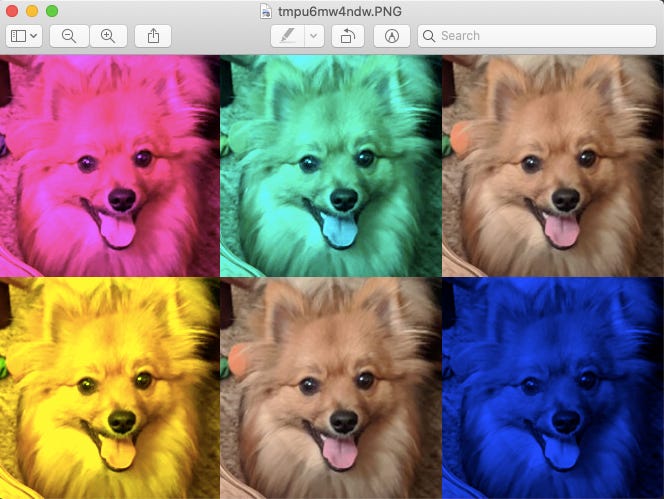Open the sidebar view menu button
Screen dimensions: 664x499
(x=24, y=36)
